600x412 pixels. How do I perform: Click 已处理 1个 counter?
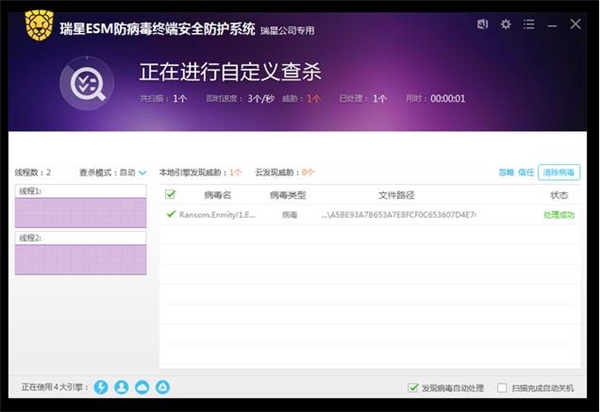363,99
